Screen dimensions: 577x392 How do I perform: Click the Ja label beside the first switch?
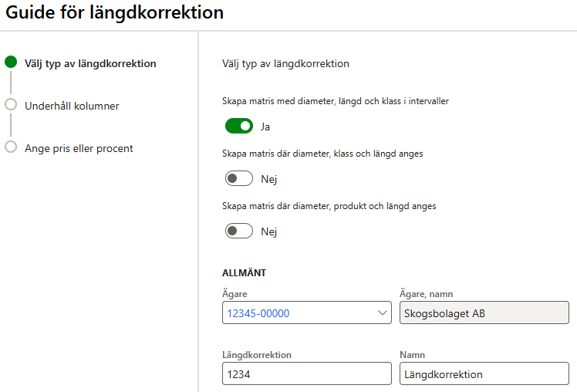click(265, 127)
